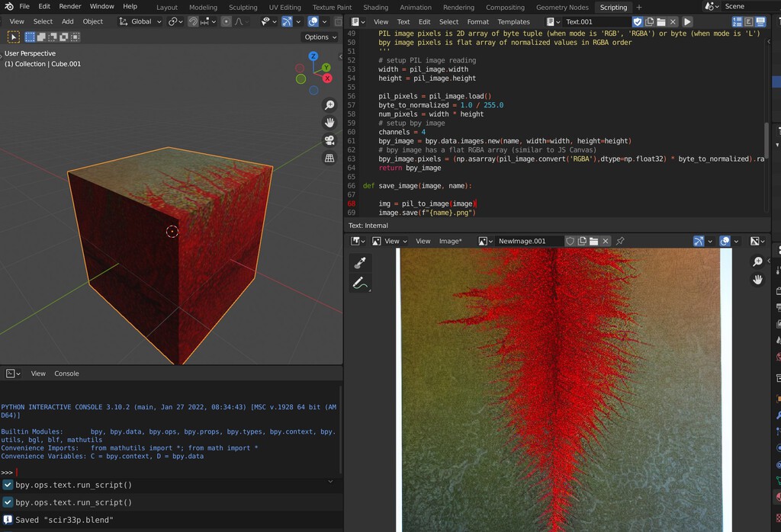Select the eyedropper Sample tool in Image Editor

pos(360,261)
